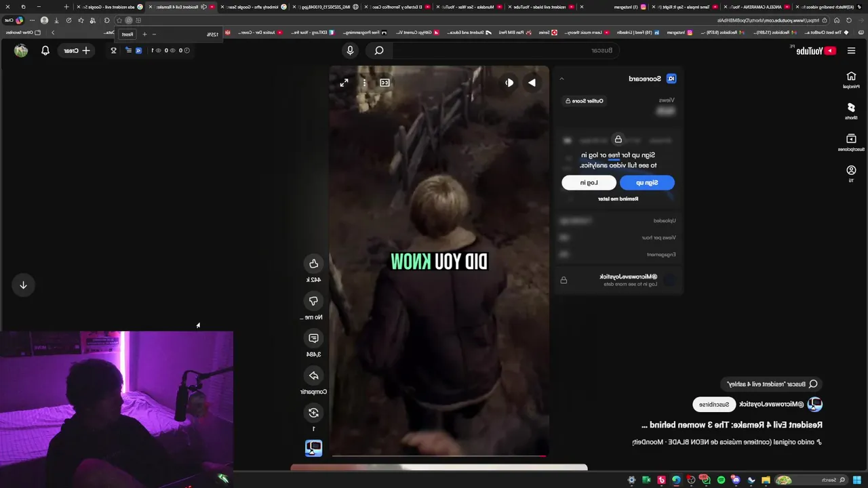Image resolution: width=868 pixels, height=488 pixels.
Task: Click the YouTube logo
Action: [816, 51]
